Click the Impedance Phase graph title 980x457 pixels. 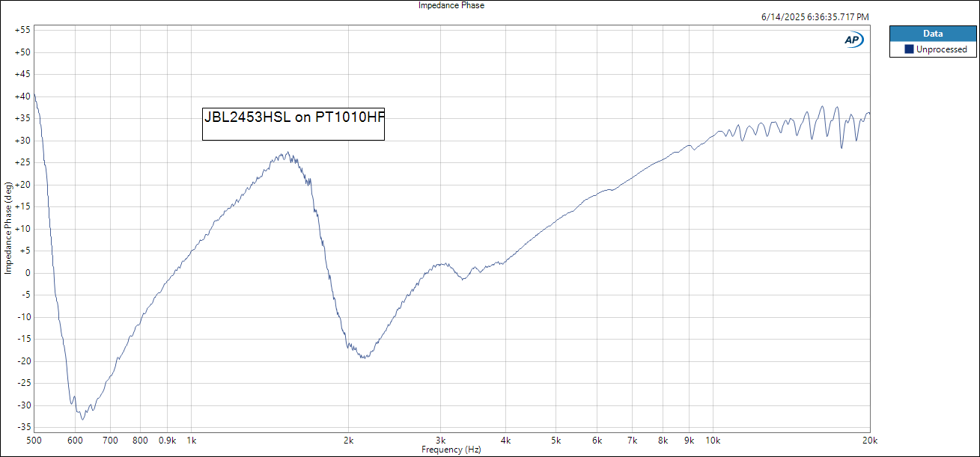[451, 5]
